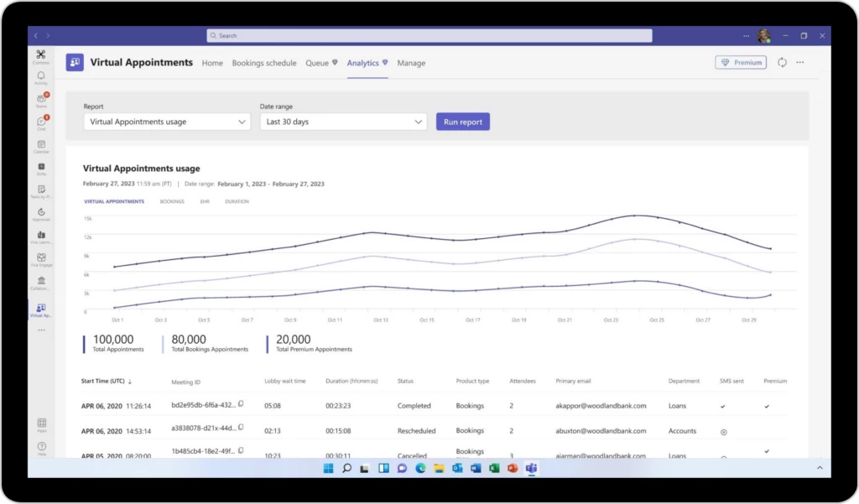Refresh the Virtual Appointments report
The width and height of the screenshot is (859, 504).
point(781,62)
